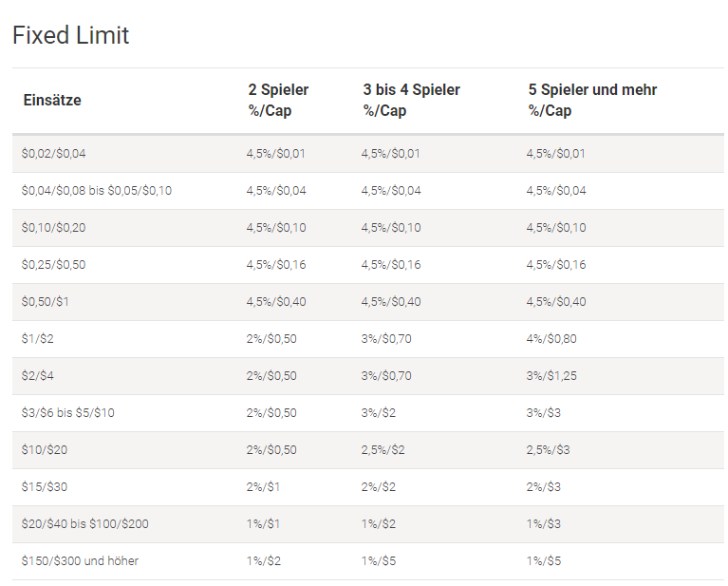Click the $0,25/$0,50 stakes cell

pyautogui.click(x=53, y=265)
